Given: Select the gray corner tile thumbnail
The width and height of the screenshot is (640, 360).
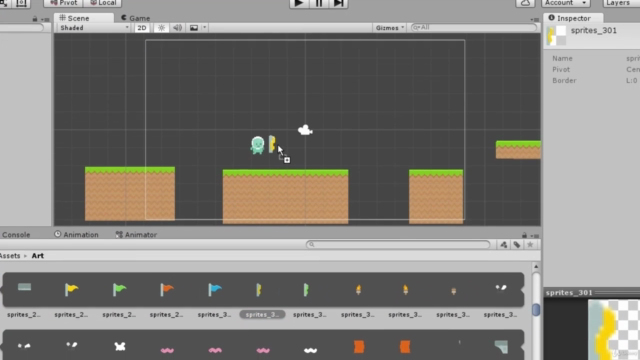Looking at the screenshot, I should click(x=501, y=347).
